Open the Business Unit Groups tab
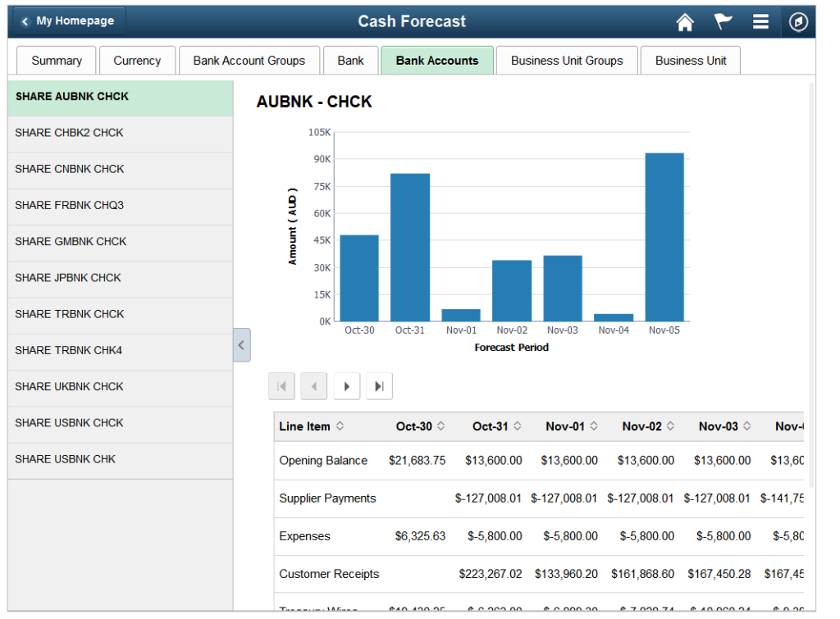This screenshot has height=619, width=840. point(567,61)
